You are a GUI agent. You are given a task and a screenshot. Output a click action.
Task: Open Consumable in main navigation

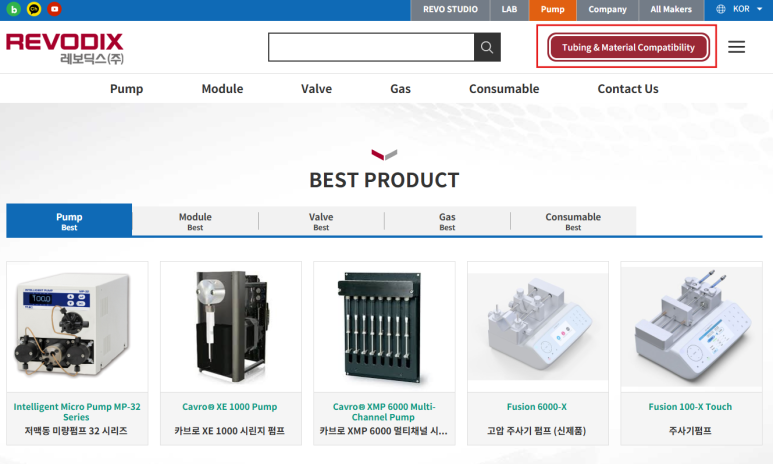point(504,89)
